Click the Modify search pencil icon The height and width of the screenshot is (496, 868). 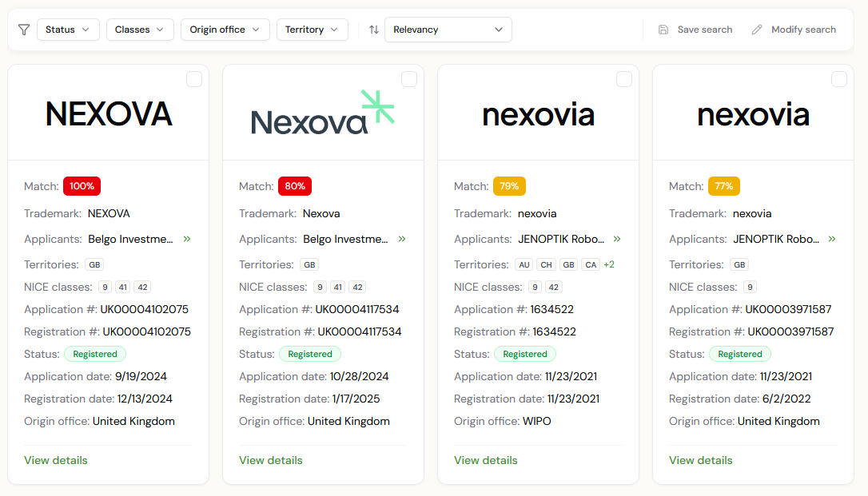coord(757,30)
